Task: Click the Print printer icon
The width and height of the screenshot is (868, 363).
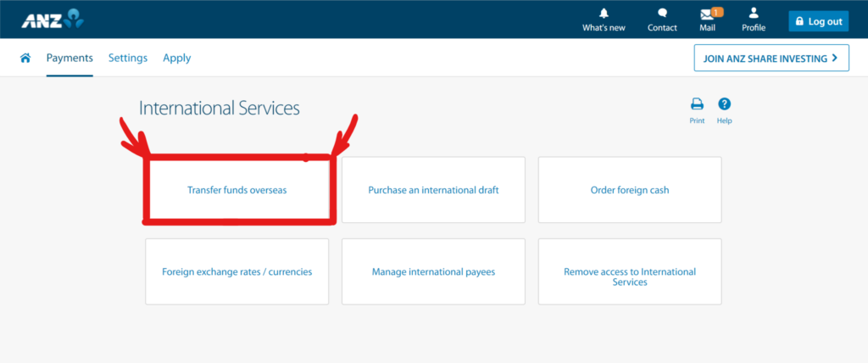Action: (x=697, y=104)
